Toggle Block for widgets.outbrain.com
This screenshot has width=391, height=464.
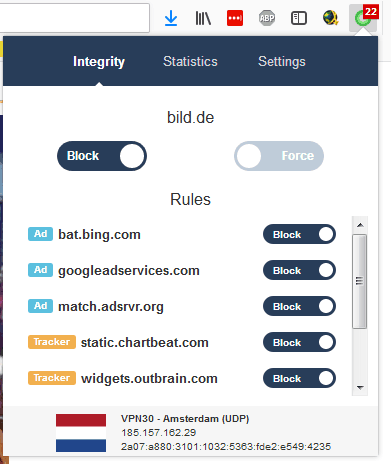299,378
